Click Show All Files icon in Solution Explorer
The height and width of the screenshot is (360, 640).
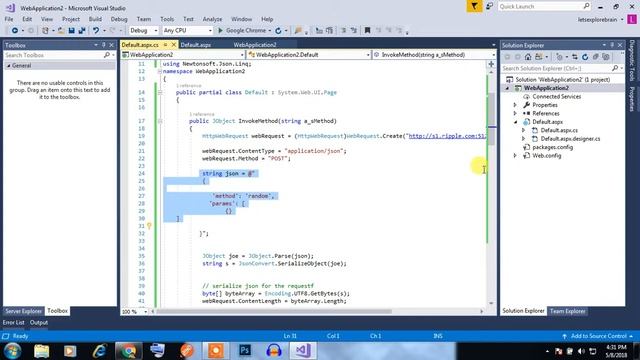pyautogui.click(x=606, y=57)
